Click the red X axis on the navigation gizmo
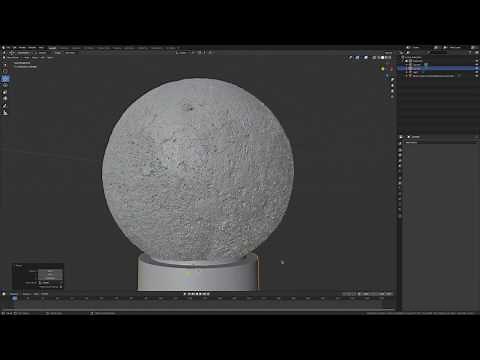Viewport: 480px width, 360px height. 391,69
